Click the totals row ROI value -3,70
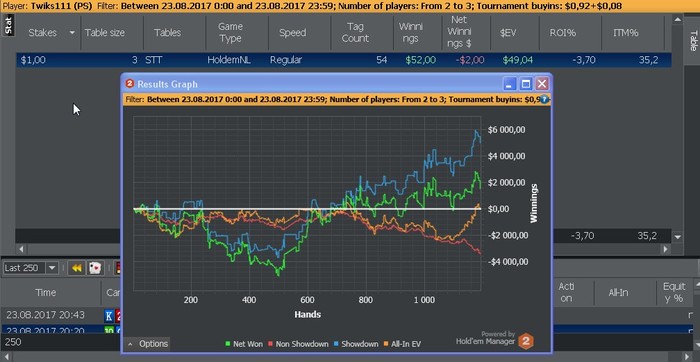700x362 pixels. tap(583, 236)
